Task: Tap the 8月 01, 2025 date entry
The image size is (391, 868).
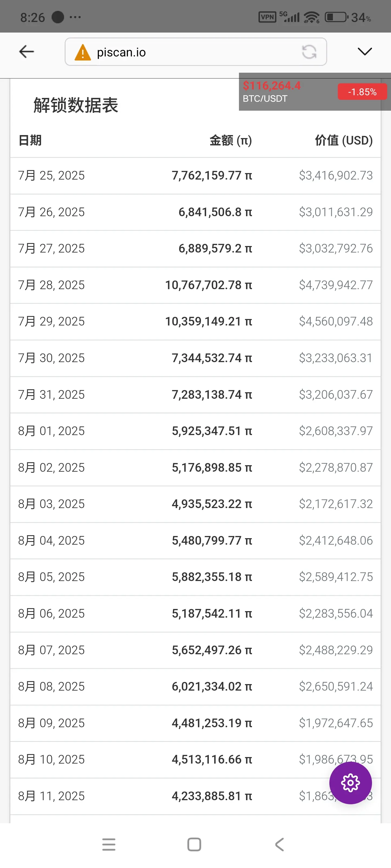Action: coord(51,431)
